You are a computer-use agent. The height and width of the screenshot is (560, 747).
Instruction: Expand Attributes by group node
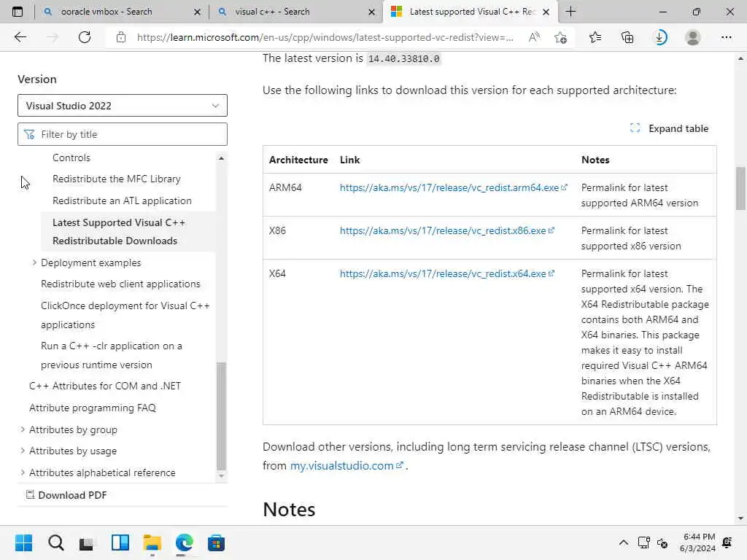[23, 429]
